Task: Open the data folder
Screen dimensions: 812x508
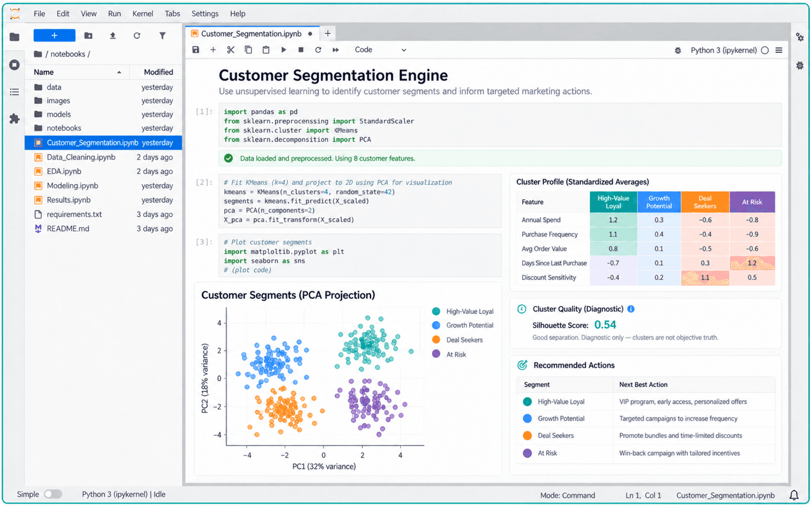Action: (104, 87)
